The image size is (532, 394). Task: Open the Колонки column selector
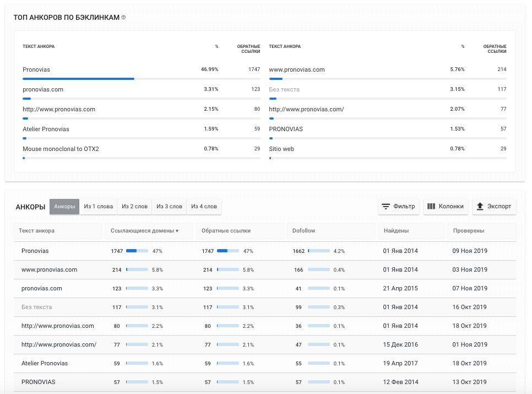(x=446, y=206)
